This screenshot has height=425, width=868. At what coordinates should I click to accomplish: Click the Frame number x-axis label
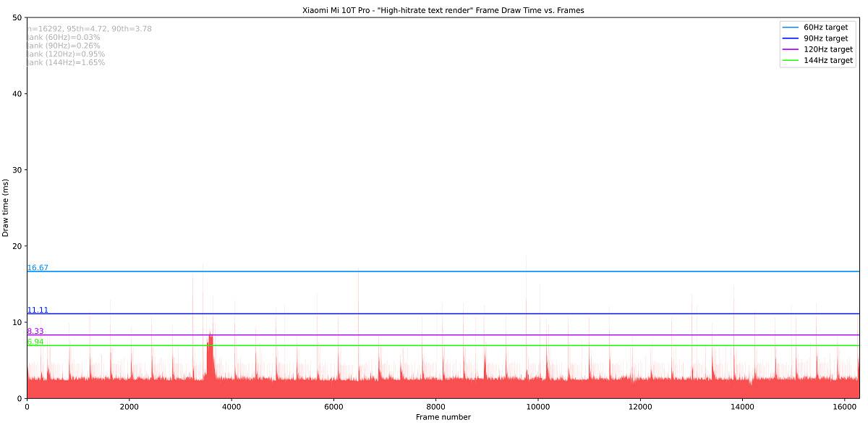(x=443, y=417)
